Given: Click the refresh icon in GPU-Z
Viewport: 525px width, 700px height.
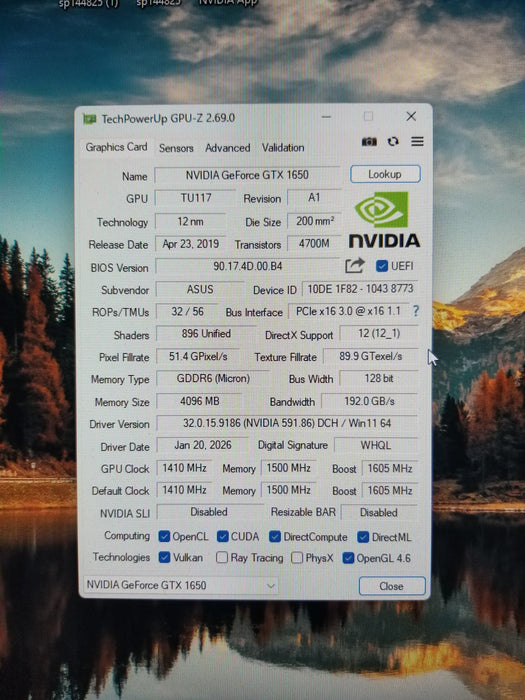Looking at the screenshot, I should click(x=393, y=142).
